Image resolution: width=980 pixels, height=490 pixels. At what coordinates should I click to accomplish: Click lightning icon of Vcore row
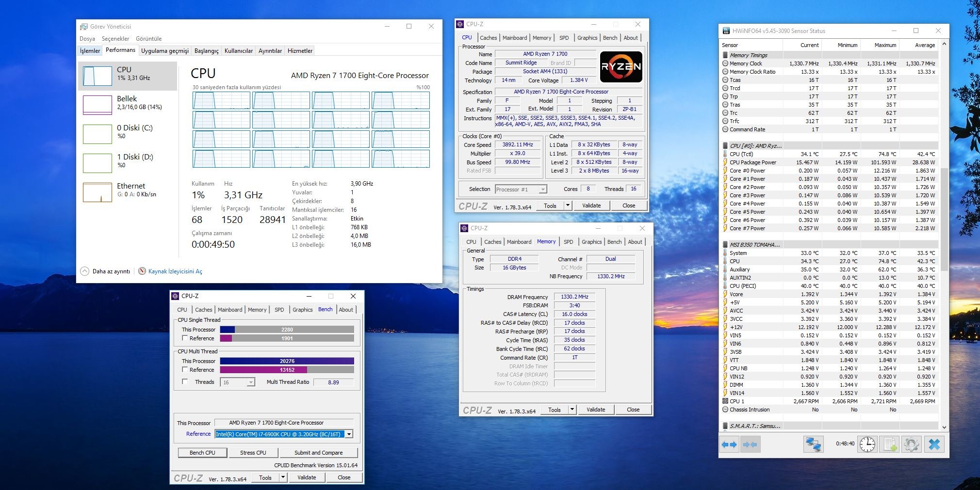pos(725,294)
